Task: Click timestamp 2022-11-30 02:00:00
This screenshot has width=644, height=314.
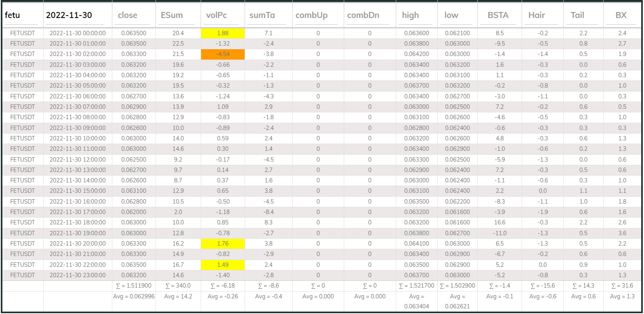Action: coord(78,54)
